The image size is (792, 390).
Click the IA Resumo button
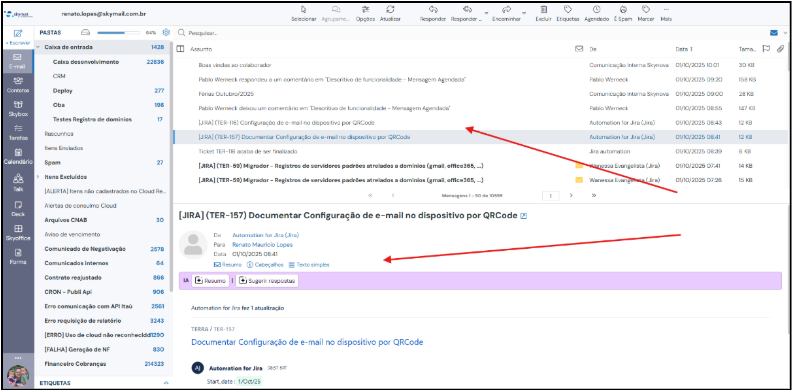point(210,280)
